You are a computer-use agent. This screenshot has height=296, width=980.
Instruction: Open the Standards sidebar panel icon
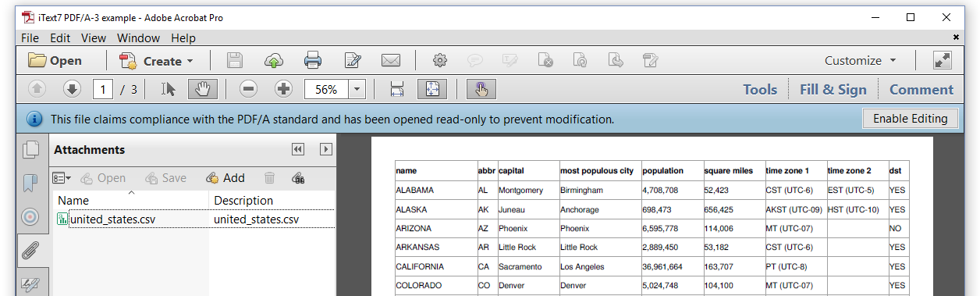tap(31, 216)
